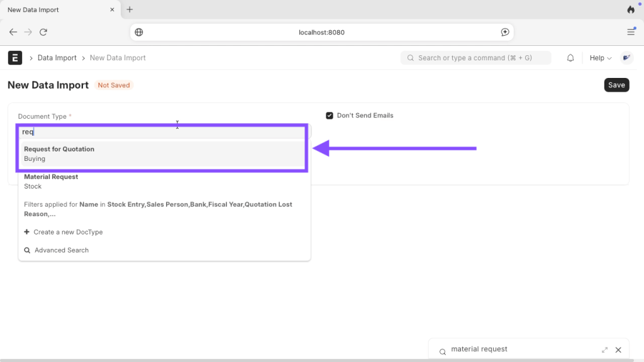644x362 pixels.
Task: Open the browser hamburger menu
Action: coord(631,32)
